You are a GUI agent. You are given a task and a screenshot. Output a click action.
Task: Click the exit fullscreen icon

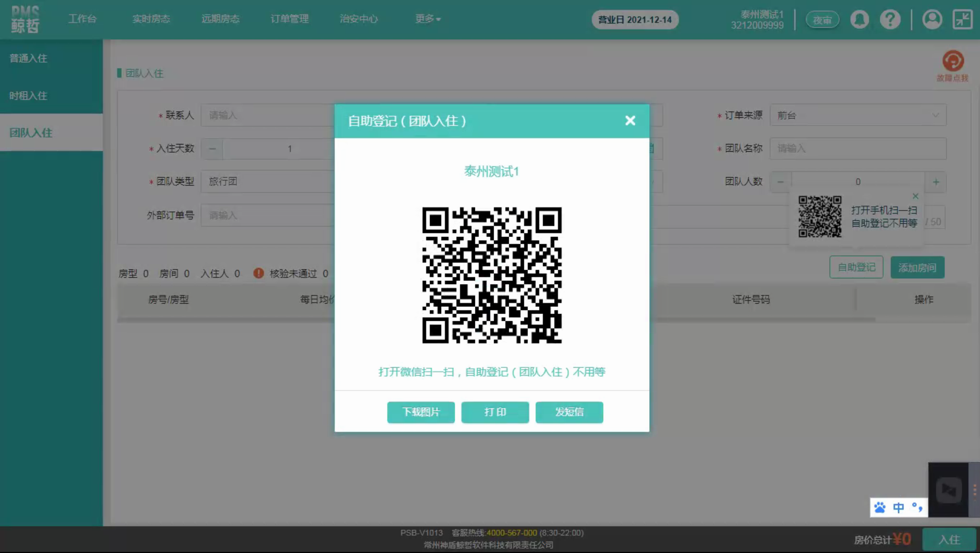point(963,19)
